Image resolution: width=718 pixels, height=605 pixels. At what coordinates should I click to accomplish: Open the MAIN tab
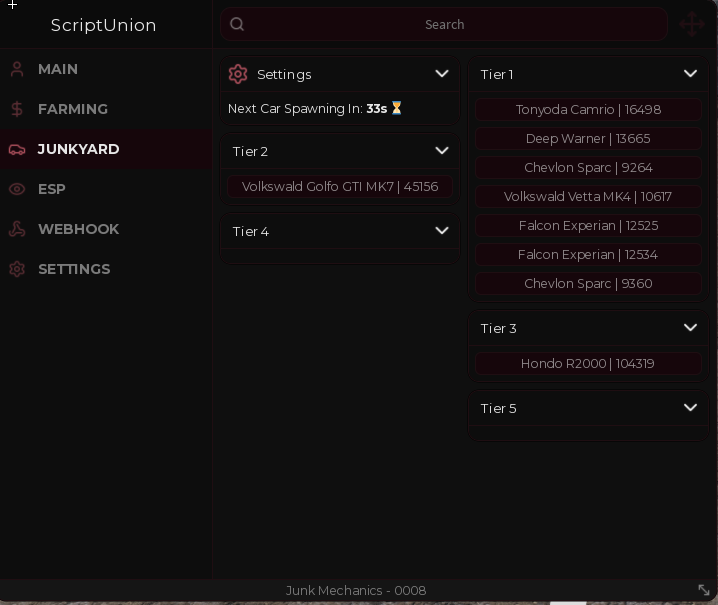pyautogui.click(x=106, y=69)
